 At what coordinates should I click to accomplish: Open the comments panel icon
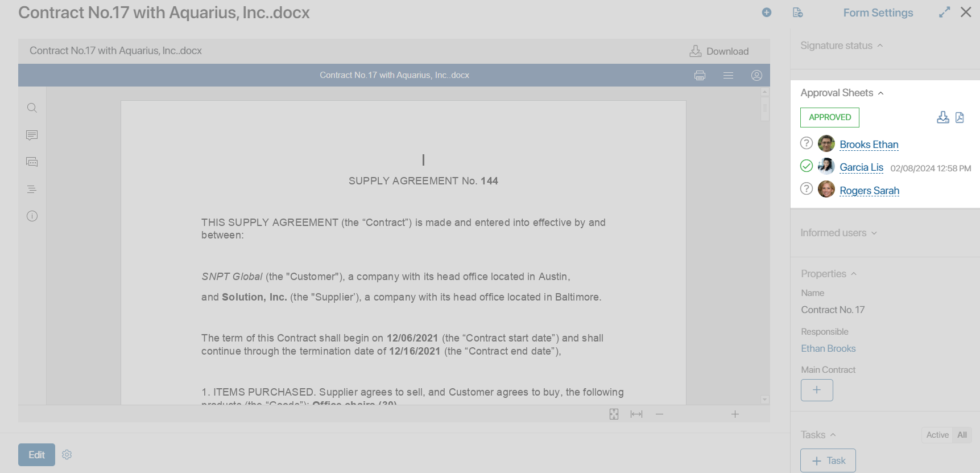pyautogui.click(x=32, y=135)
